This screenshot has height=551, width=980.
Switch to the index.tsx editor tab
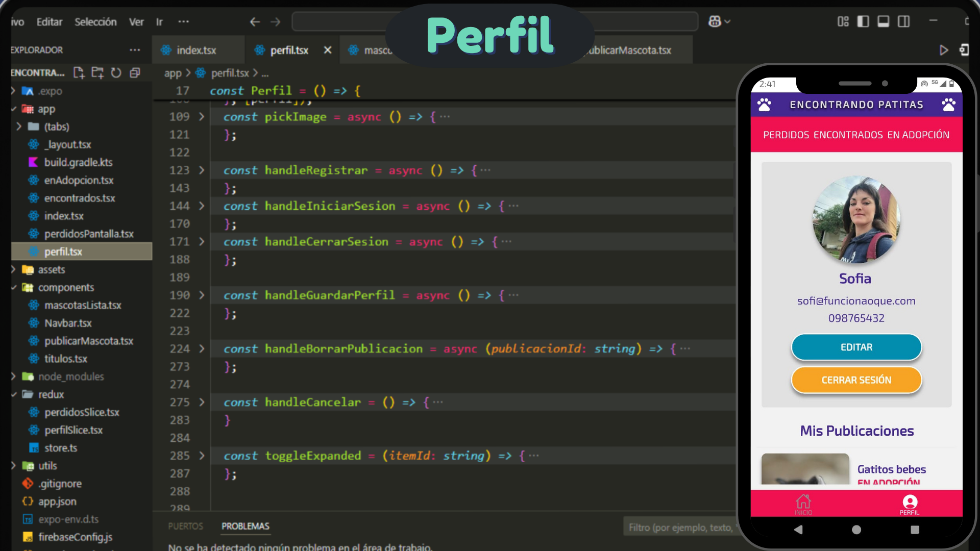click(196, 50)
